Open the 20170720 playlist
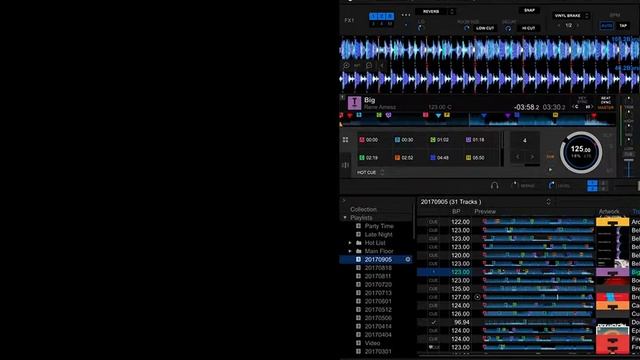Viewport: 640px width, 360px height. [x=378, y=284]
